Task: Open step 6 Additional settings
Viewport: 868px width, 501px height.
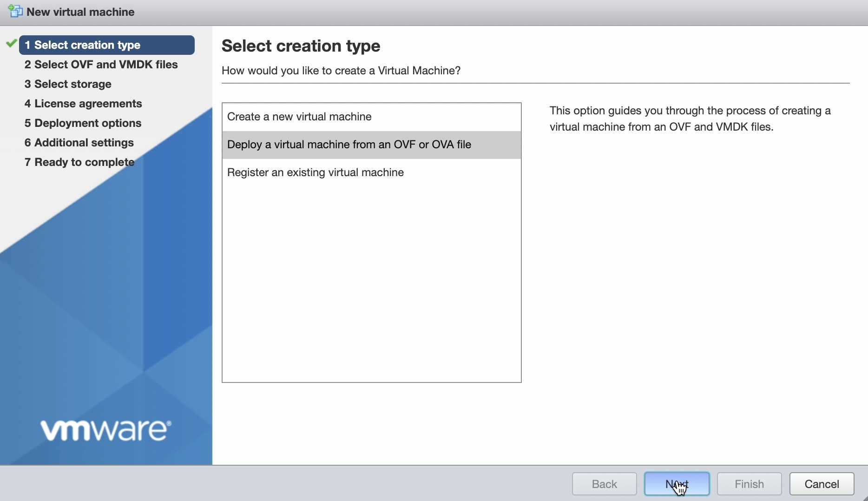Action: click(x=79, y=143)
